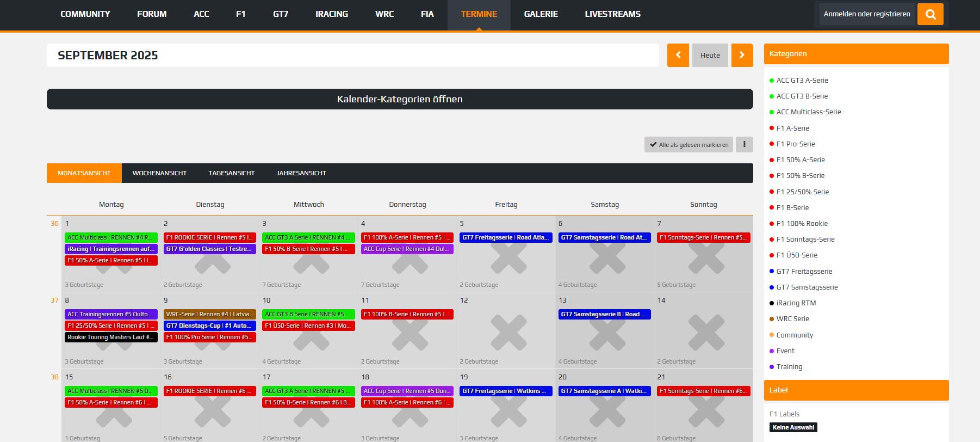
Task: Open the three-dot options menu
Action: click(x=744, y=144)
